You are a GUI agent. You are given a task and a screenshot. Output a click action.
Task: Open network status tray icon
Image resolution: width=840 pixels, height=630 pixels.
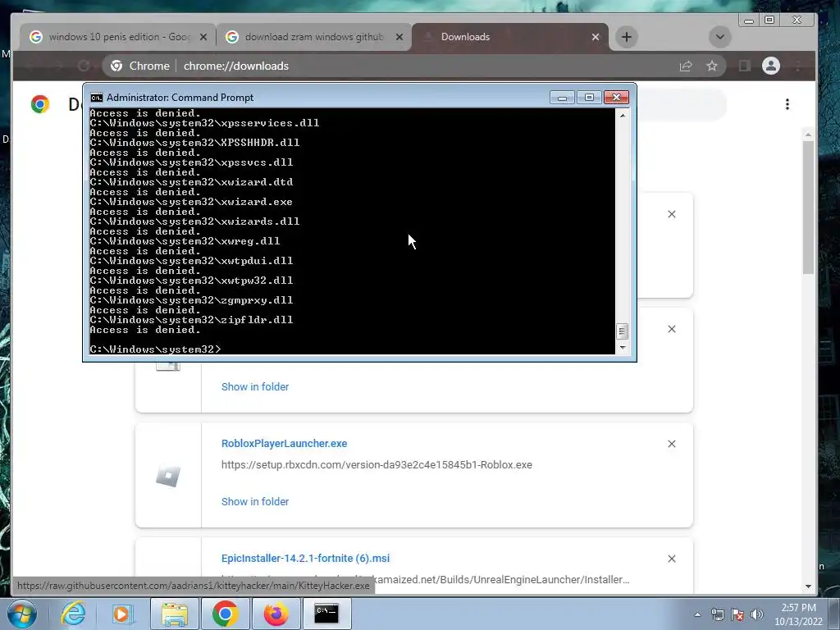717,614
